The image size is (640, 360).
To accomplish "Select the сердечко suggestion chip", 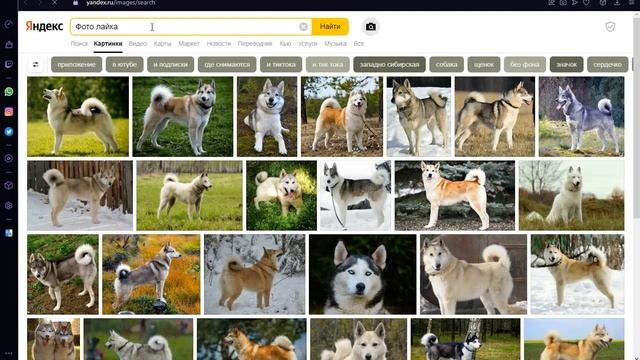I will (x=607, y=64).
